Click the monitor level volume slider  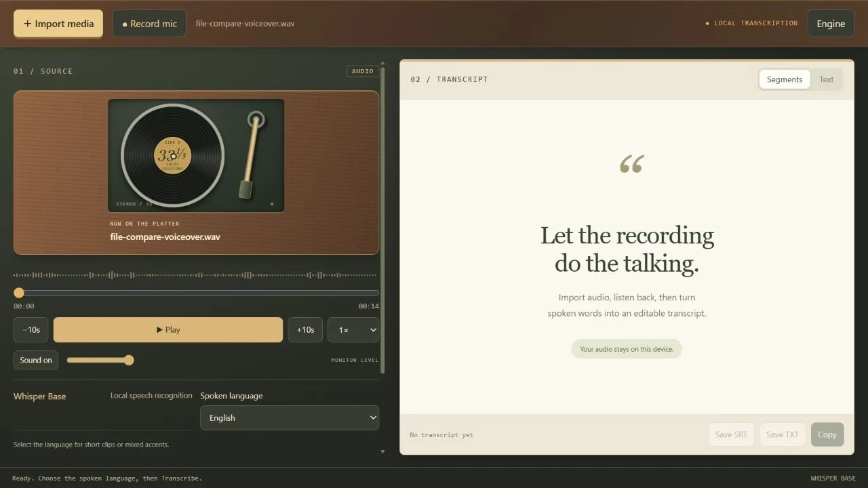[100, 360]
